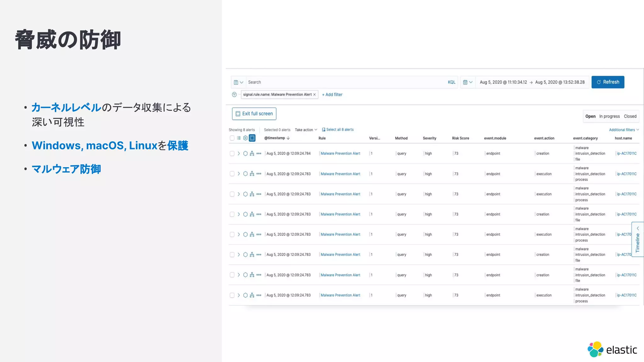Investigate 12:09:24.784 alert in timeline
The image size is (644, 362).
point(245,154)
